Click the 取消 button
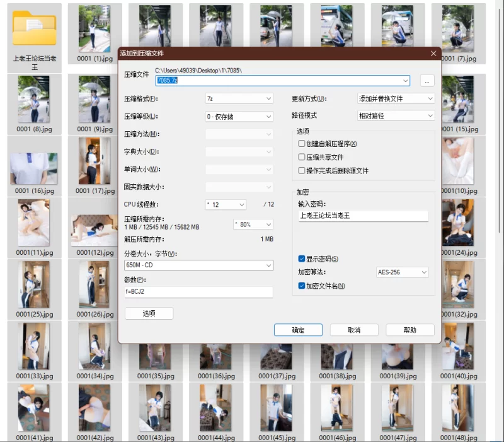Screen dimensions: 504x442 [354, 330]
